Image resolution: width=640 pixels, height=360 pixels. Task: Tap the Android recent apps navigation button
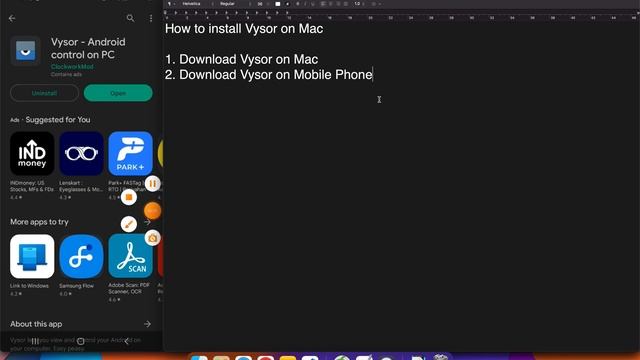35,341
